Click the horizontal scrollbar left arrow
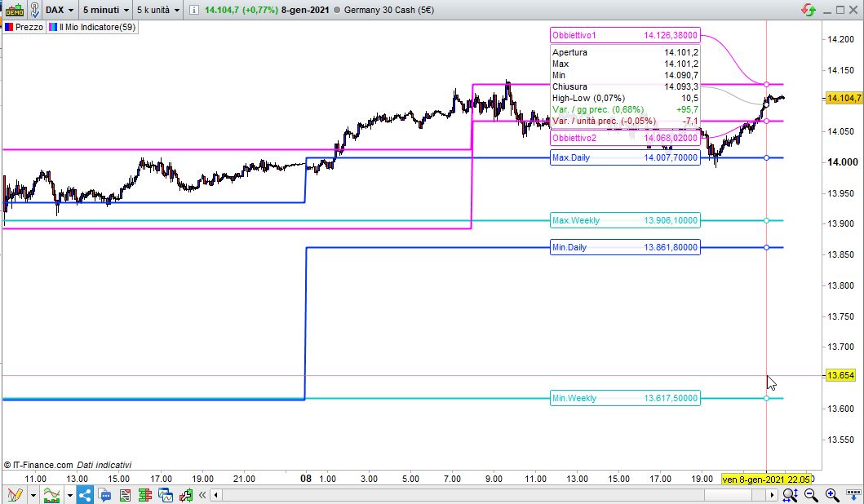Viewport: 864px width, 504px height. [216, 495]
